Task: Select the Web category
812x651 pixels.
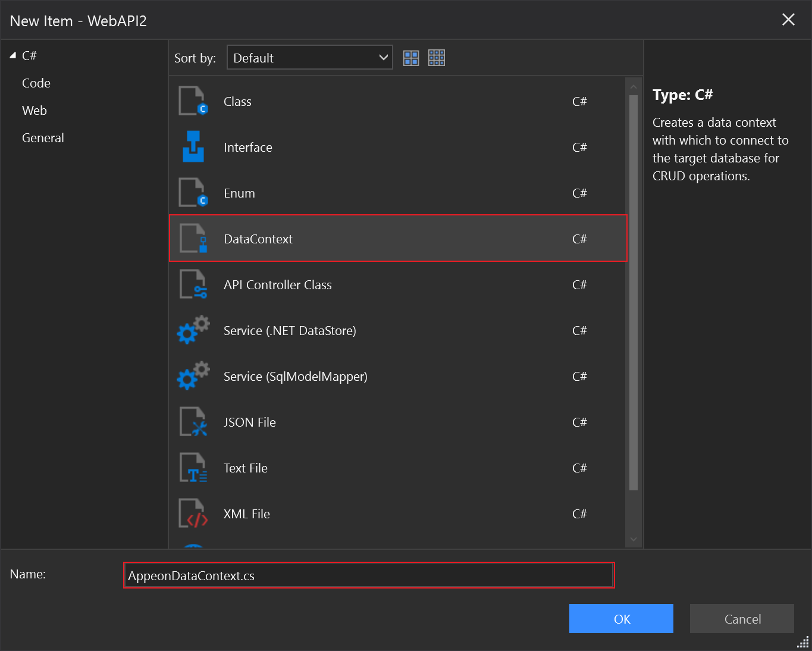Action: (x=35, y=111)
